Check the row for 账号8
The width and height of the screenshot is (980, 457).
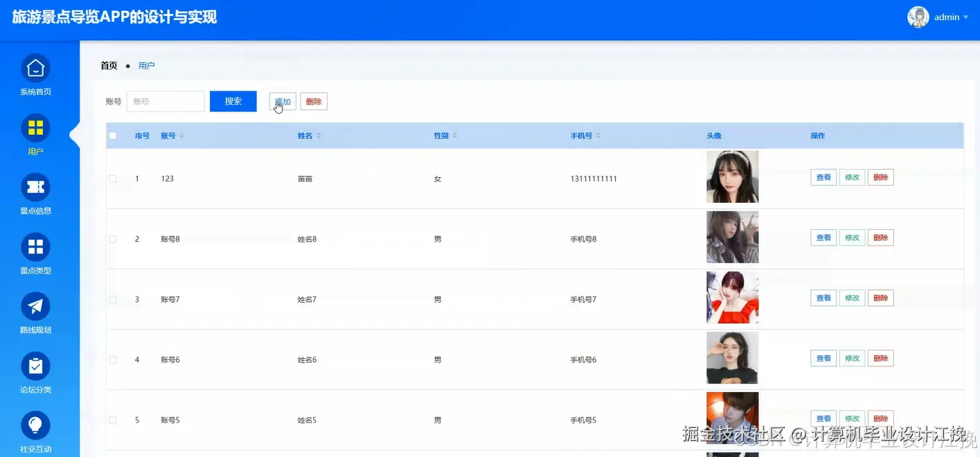coord(113,239)
